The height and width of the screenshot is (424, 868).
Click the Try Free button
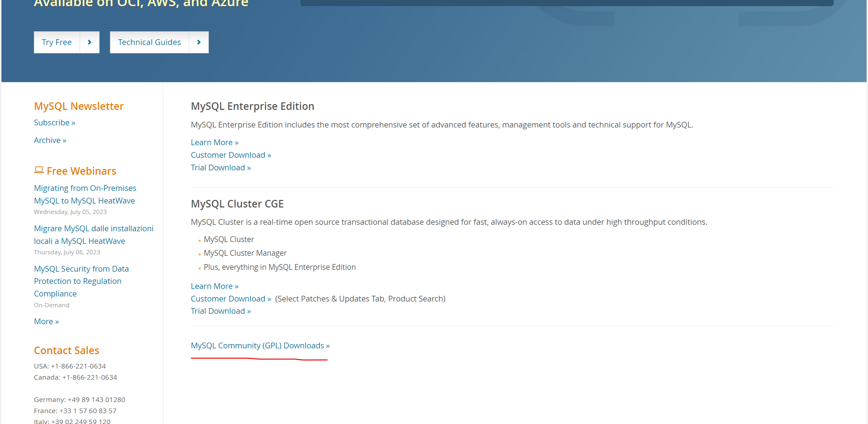[57, 42]
